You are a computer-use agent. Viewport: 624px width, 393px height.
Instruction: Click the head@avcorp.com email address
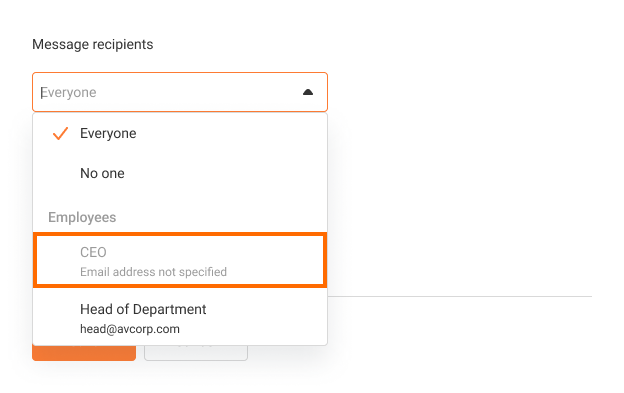pyautogui.click(x=130, y=329)
